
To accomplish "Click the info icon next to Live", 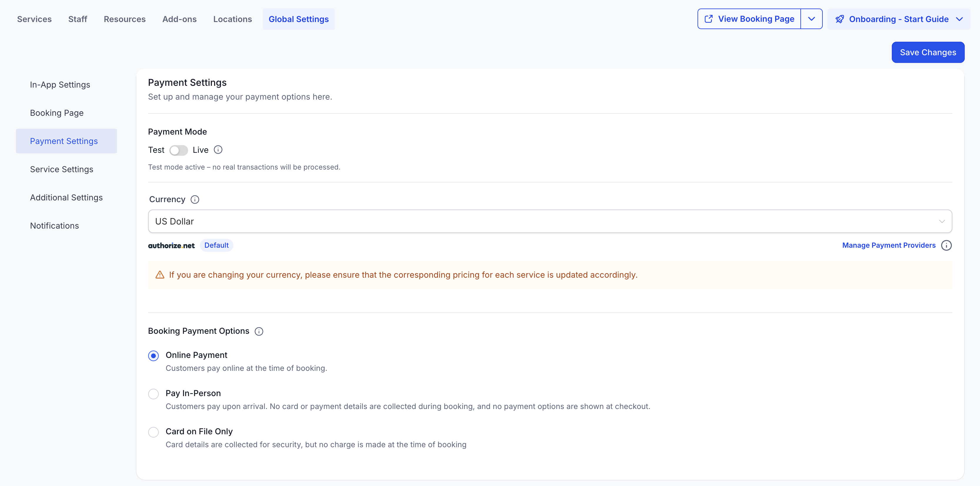I will [x=218, y=150].
